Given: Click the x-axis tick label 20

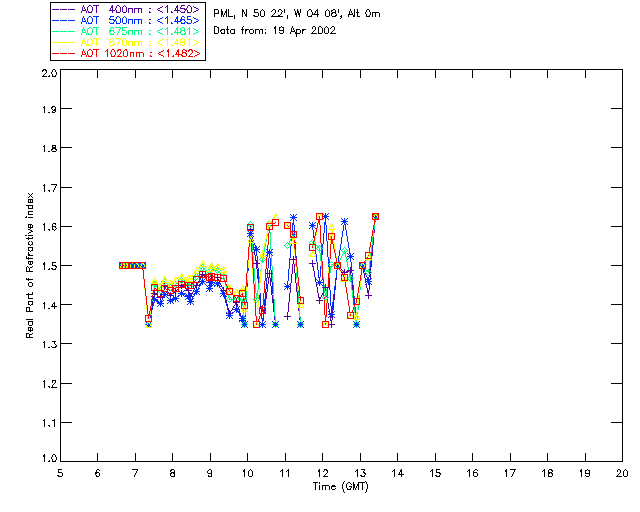Looking at the screenshot, I should click(x=622, y=473).
